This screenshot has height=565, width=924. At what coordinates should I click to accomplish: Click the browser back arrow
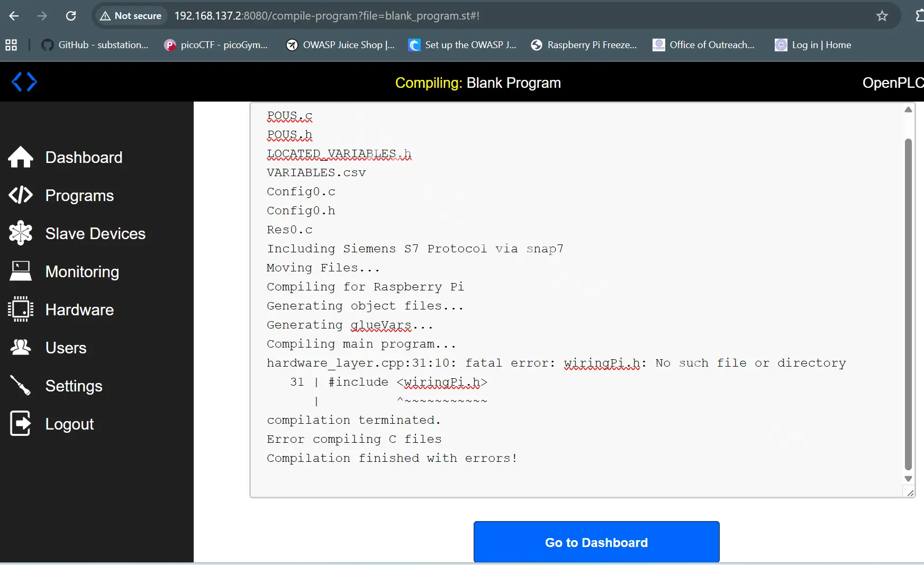pyautogui.click(x=14, y=16)
